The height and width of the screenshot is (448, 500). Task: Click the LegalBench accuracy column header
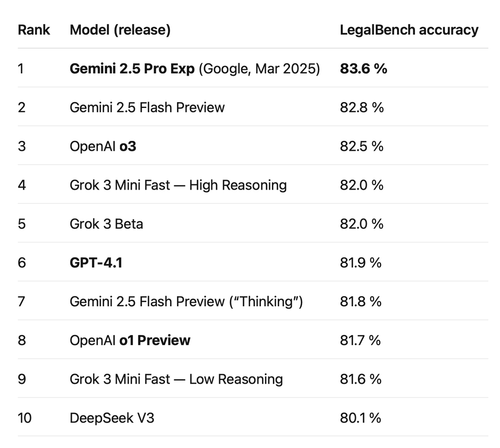pyautogui.click(x=409, y=30)
